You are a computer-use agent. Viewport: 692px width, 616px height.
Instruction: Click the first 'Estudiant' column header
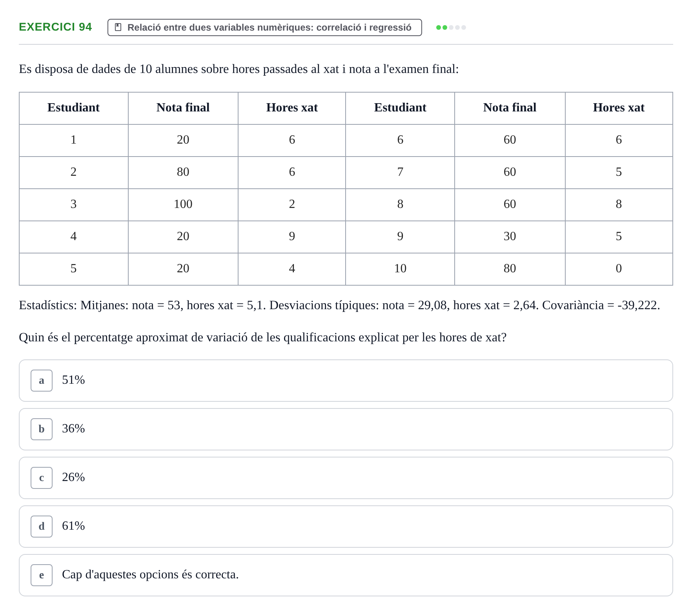click(x=74, y=108)
